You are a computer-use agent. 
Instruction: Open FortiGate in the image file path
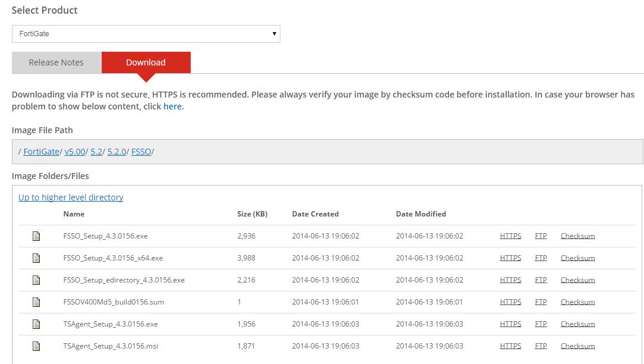(42, 152)
